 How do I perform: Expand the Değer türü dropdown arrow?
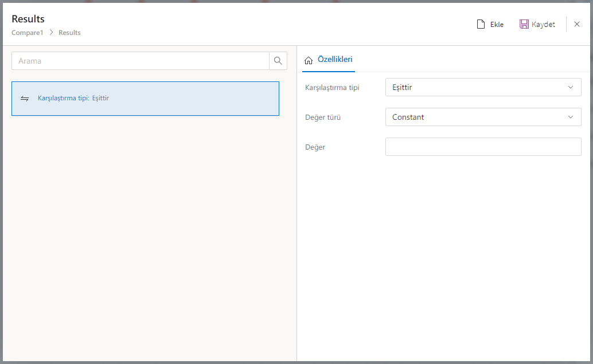[x=570, y=117]
